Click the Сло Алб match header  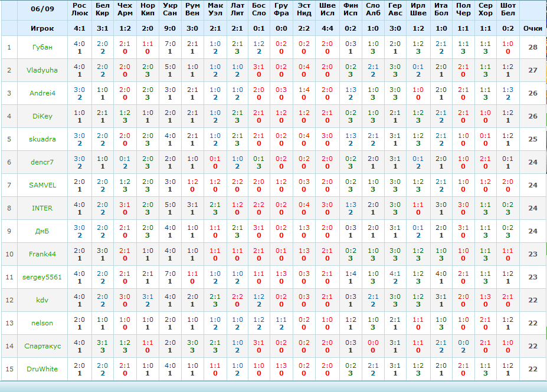[x=373, y=9]
